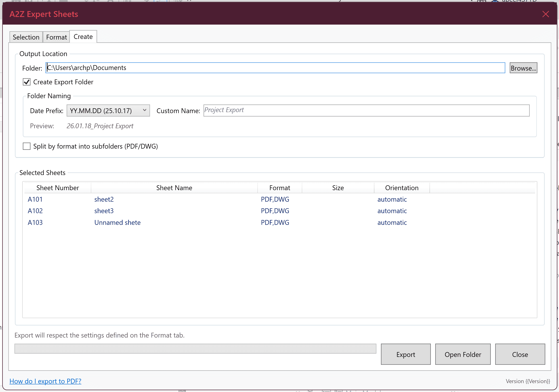Viewport: 559px width, 392px height.
Task: Close the A2Z Expert Sheets dialog with X
Action: 545,14
